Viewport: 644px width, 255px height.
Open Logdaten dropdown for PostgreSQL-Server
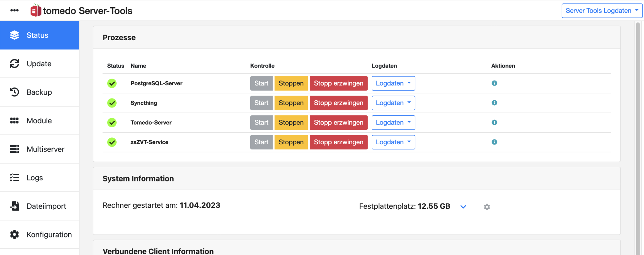tap(393, 83)
